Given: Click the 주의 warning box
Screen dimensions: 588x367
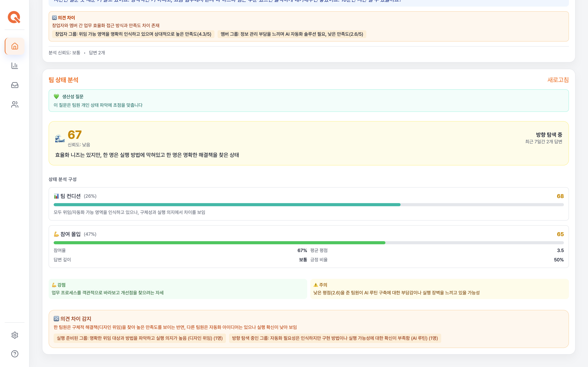Looking at the screenshot, I should click(x=439, y=289).
